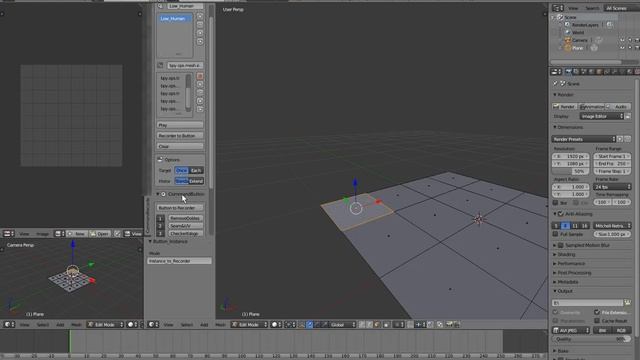640x360 pixels.
Task: Click the Quality 90% slider
Action: pyautogui.click(x=591, y=339)
